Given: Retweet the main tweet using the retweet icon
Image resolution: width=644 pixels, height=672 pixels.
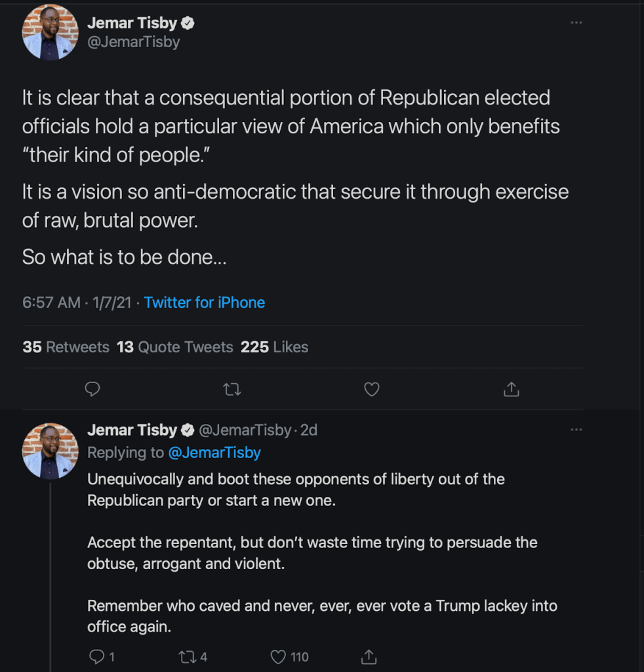Looking at the screenshot, I should (232, 390).
